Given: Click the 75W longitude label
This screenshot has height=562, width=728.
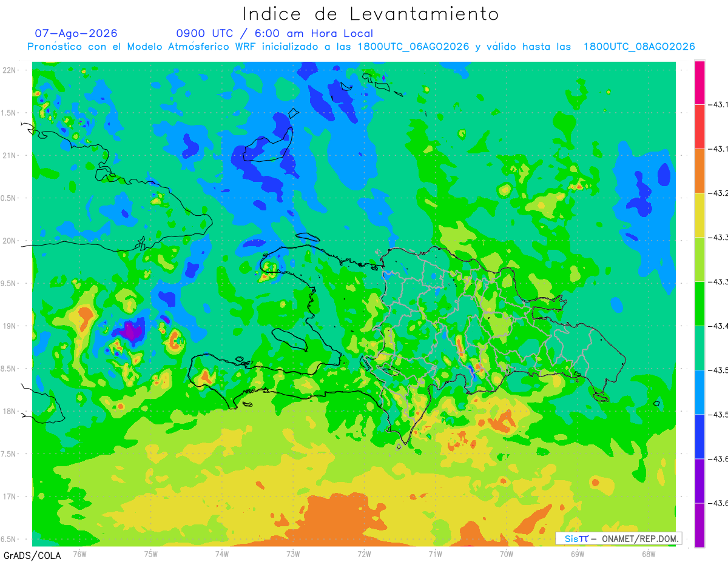Looking at the screenshot, I should click(151, 553).
